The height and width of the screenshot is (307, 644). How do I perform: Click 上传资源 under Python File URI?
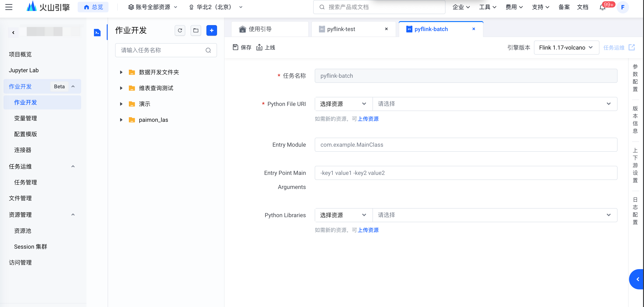point(368,119)
